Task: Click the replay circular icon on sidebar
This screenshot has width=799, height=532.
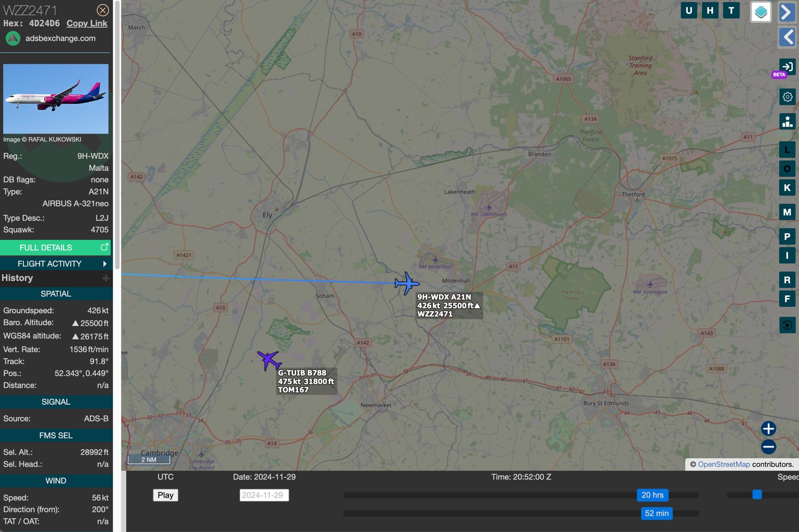Action: coord(787,325)
